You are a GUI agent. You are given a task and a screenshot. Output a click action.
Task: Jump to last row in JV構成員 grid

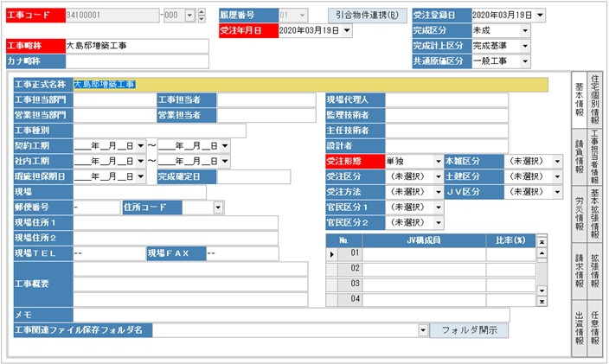(542, 303)
